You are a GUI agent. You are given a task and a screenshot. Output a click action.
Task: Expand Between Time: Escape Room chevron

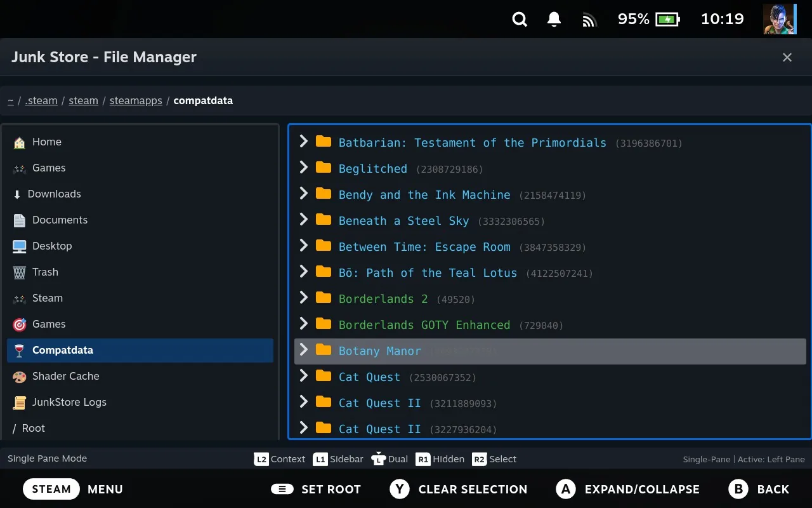pos(303,246)
